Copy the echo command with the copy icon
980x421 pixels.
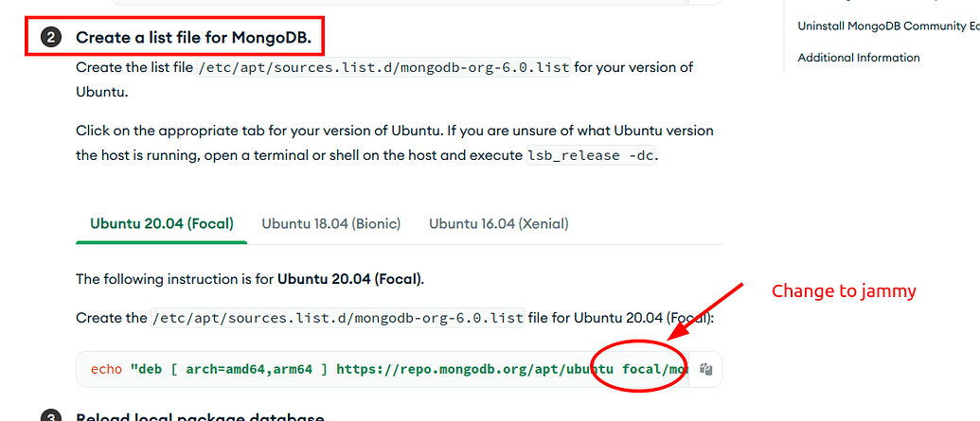tap(705, 369)
